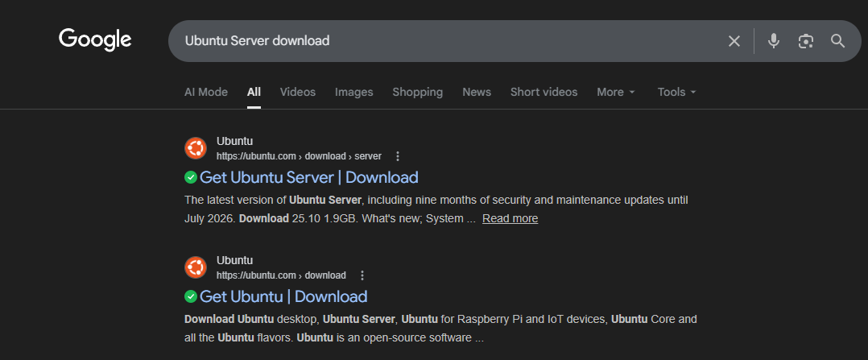The image size is (868, 360).
Task: Select the All results tab
Action: 254,92
